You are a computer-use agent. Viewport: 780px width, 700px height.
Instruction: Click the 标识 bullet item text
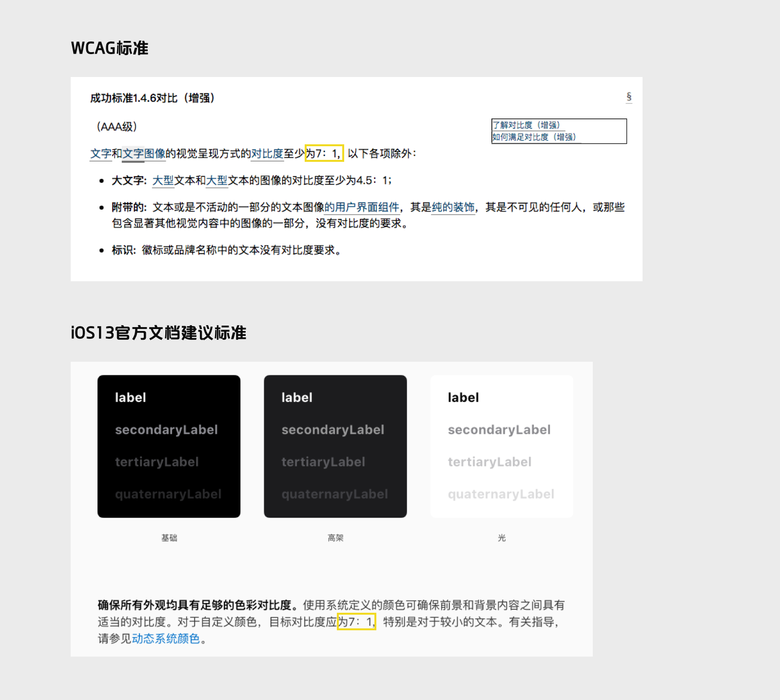(227, 250)
